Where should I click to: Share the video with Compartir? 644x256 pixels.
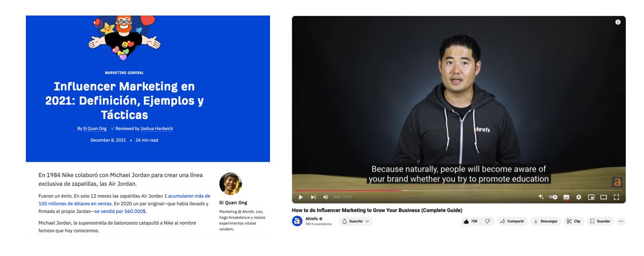[512, 221]
